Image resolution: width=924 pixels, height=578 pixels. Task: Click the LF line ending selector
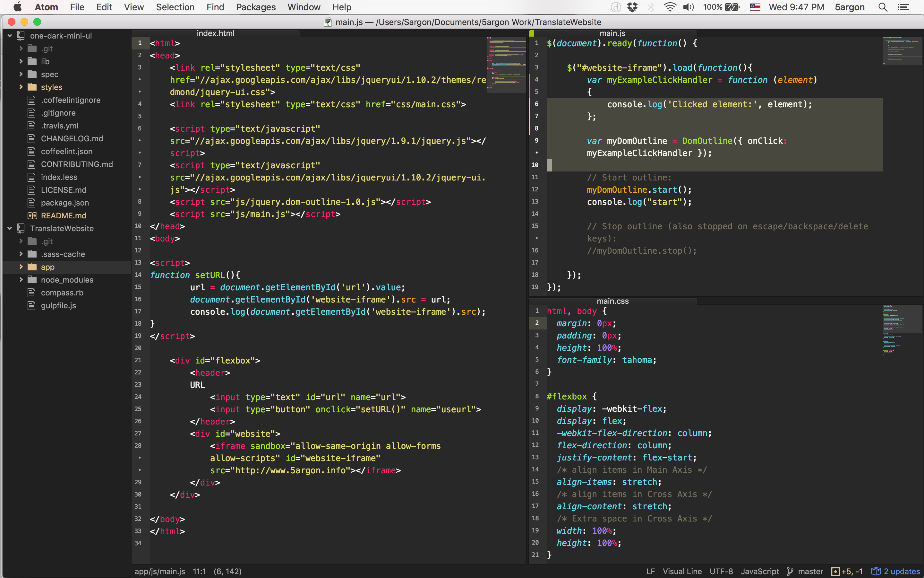651,572
